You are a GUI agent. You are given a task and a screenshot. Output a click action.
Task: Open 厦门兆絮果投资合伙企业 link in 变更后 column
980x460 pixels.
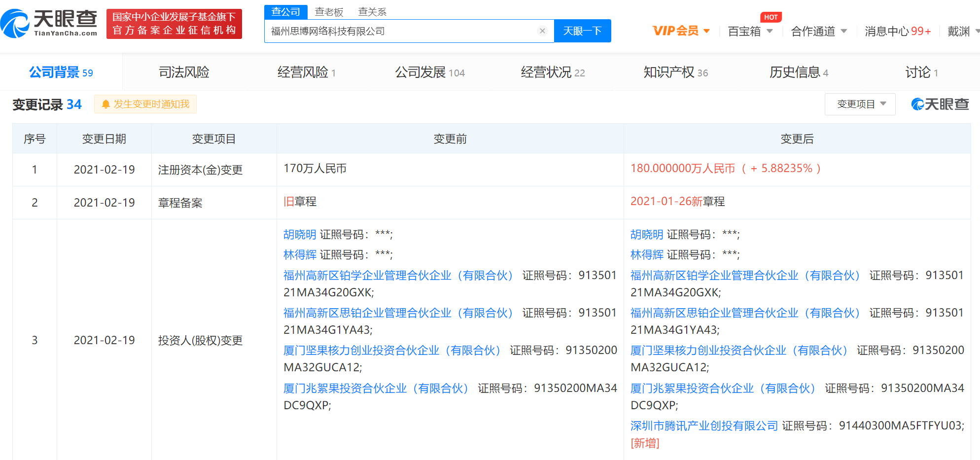[x=724, y=388]
